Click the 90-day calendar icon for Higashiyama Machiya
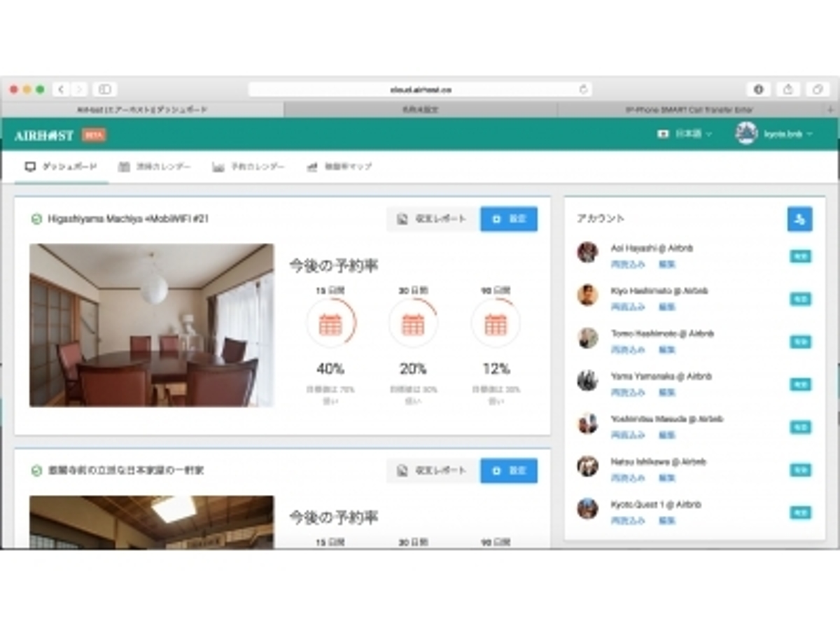Image resolution: width=840 pixels, height=630 pixels. pyautogui.click(x=496, y=323)
